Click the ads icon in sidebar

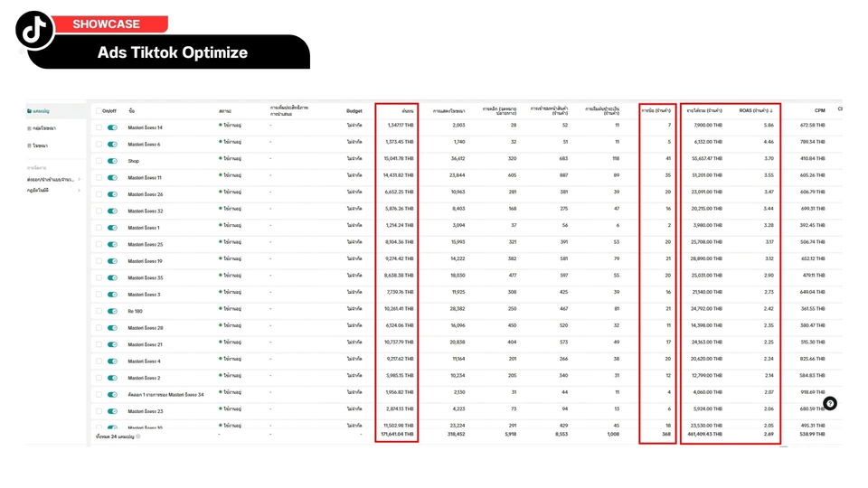(29, 145)
